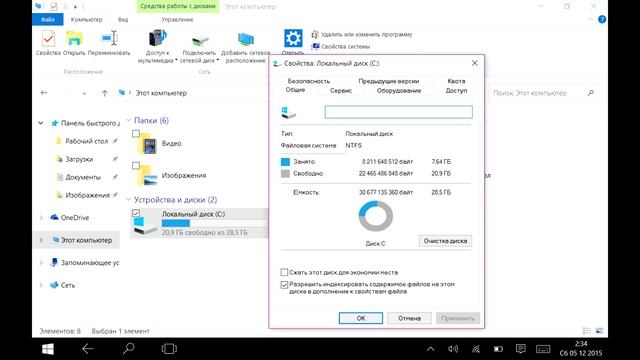The height and width of the screenshot is (360, 640).
Task: Open touch keyboard tray icon
Action: point(543,349)
